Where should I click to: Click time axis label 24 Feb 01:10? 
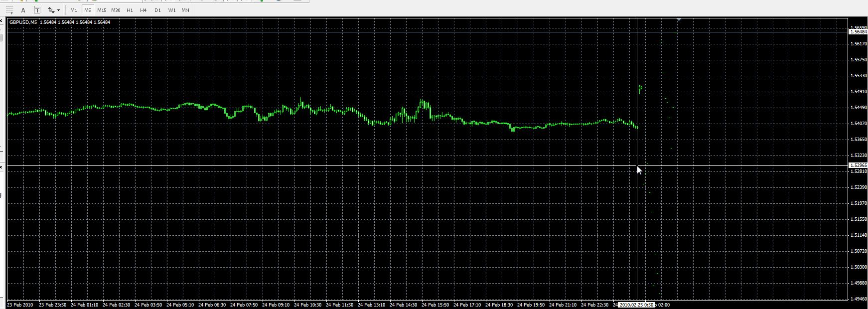(x=84, y=305)
